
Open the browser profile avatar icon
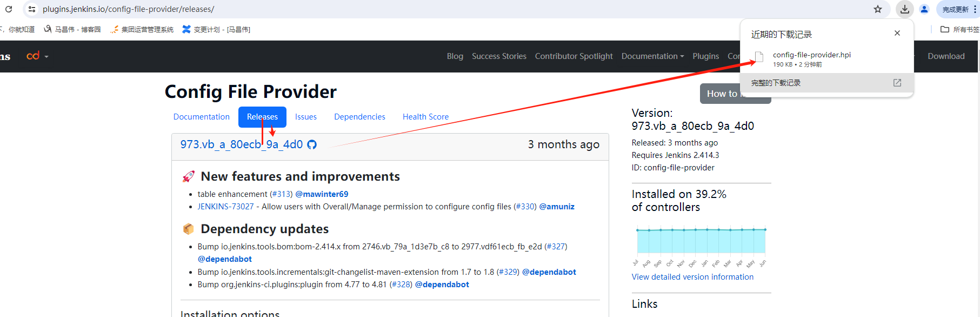tap(924, 9)
